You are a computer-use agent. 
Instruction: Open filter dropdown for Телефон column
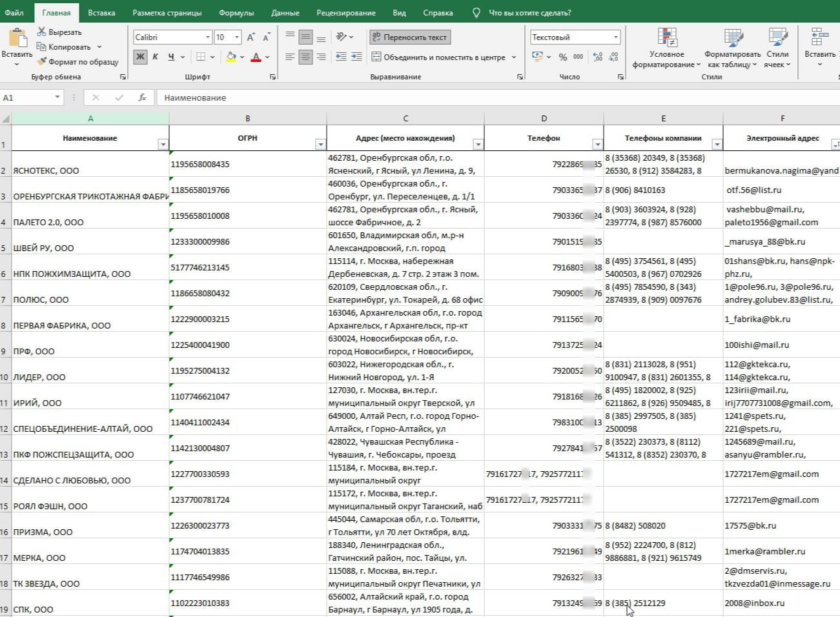(x=597, y=145)
